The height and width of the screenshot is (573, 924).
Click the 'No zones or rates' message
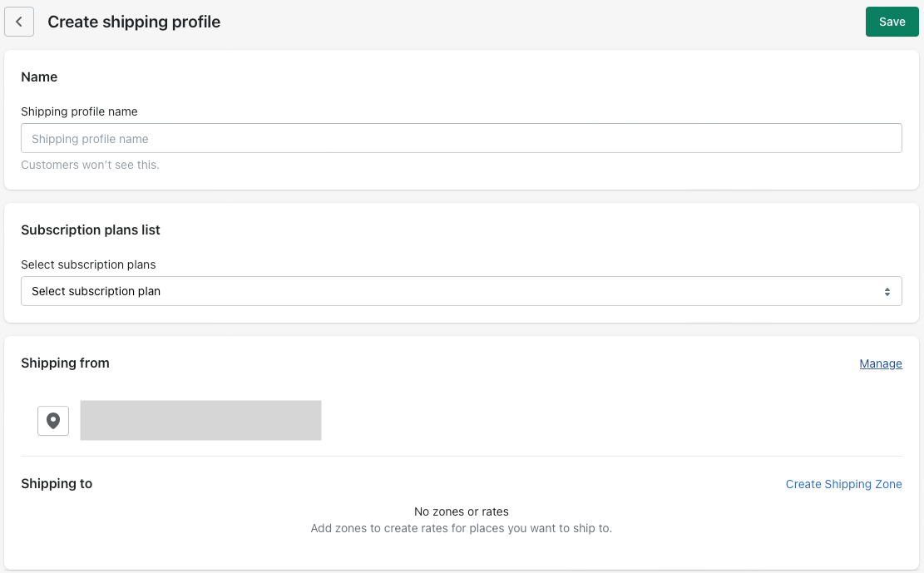tap(461, 511)
